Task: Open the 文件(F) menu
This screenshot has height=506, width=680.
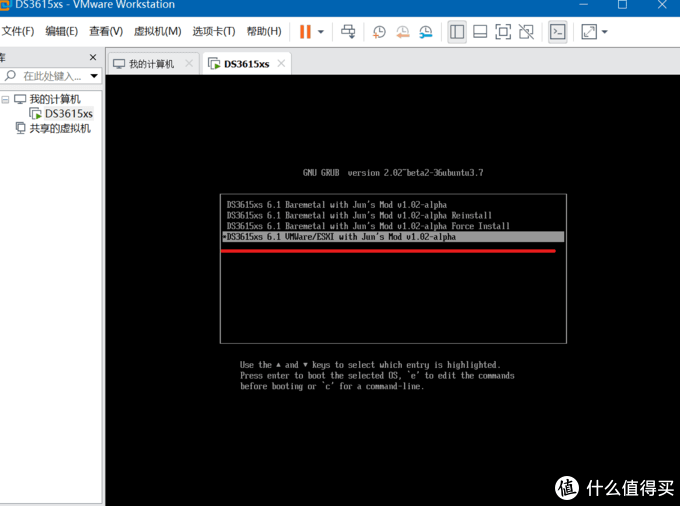Action: coord(17,31)
